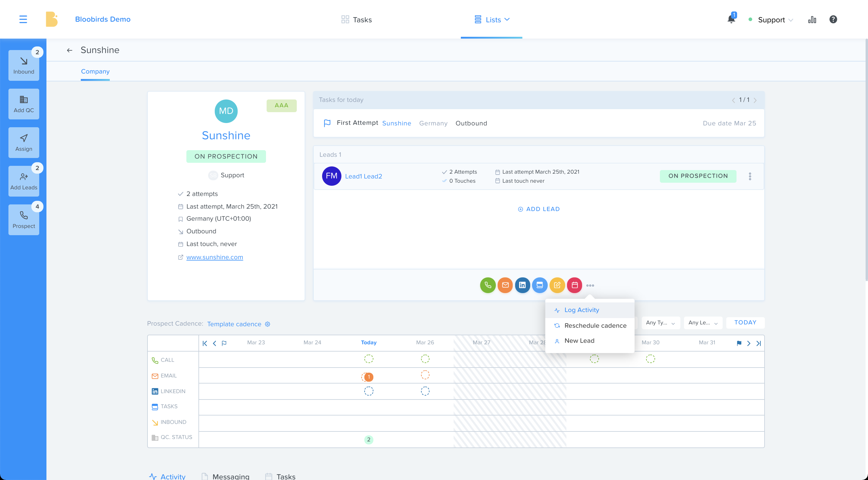Viewport: 868px width, 480px height.
Task: Click the call marker on Mar 26
Action: pyautogui.click(x=425, y=359)
